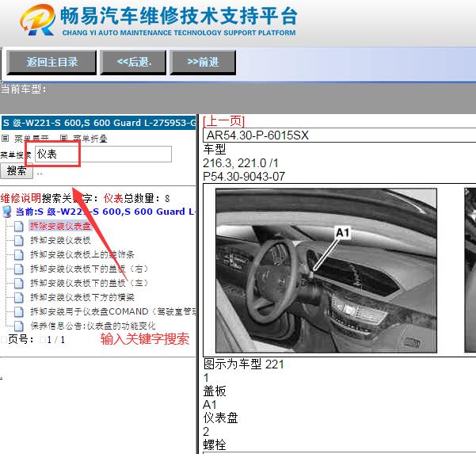Expand all menus via 菜单展开
The width and height of the screenshot is (476, 454).
(x=32, y=139)
